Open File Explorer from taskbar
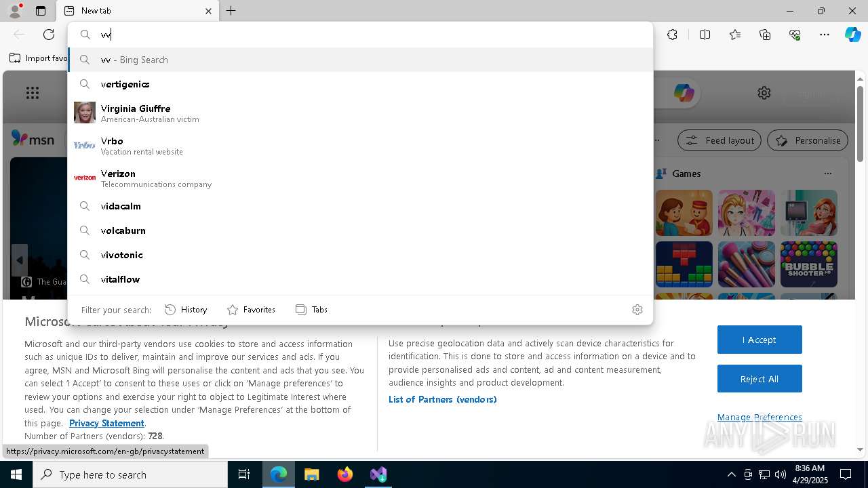Image resolution: width=868 pixels, height=488 pixels. coord(311,474)
